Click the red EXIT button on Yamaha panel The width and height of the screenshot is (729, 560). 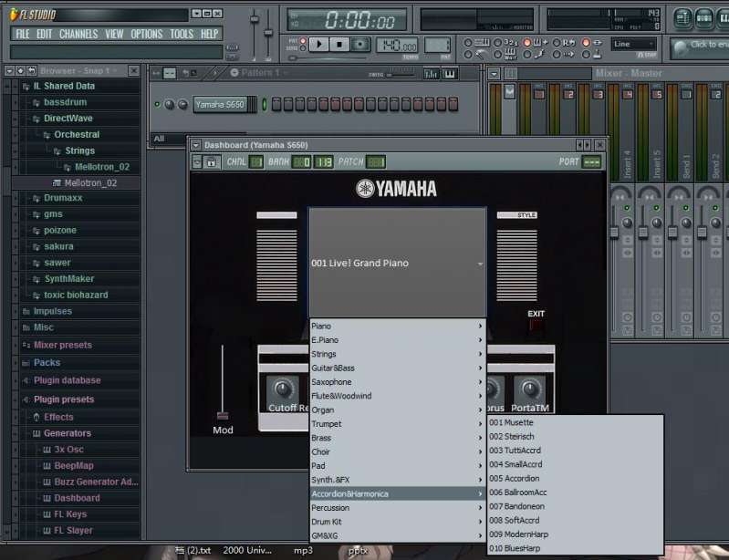click(x=536, y=326)
